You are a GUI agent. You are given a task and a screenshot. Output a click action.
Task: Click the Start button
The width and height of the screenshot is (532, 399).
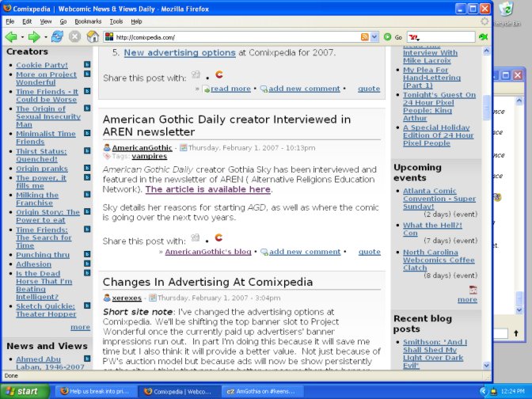coord(25,391)
